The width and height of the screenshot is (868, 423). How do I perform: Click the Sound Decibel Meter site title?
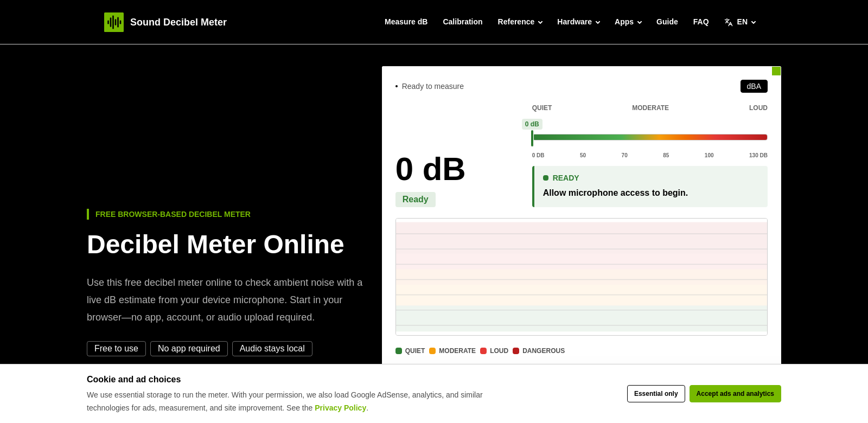pyautogui.click(x=178, y=22)
